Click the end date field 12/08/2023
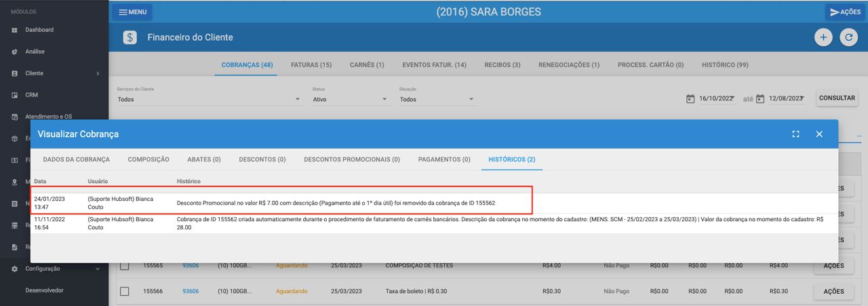 [x=787, y=99]
